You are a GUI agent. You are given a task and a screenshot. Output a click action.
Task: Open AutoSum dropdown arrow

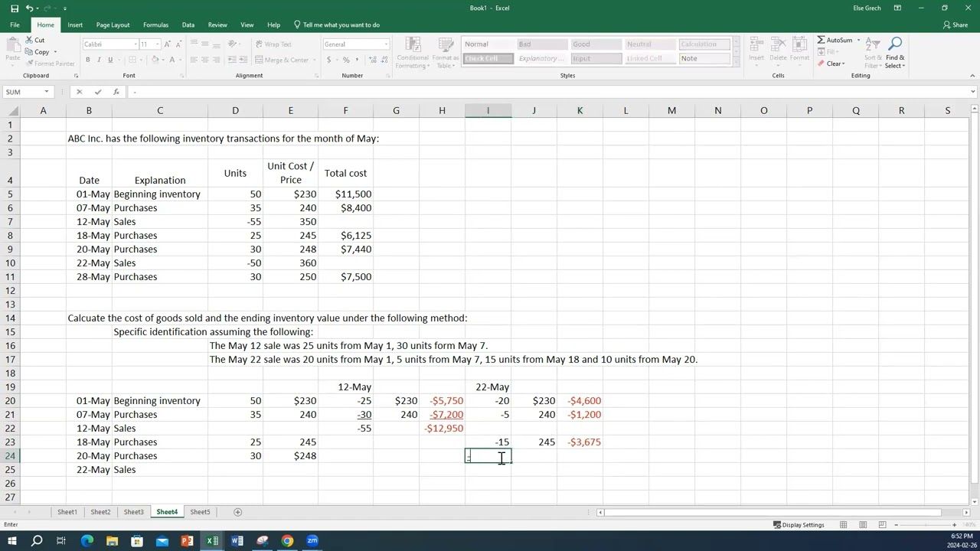tap(858, 40)
